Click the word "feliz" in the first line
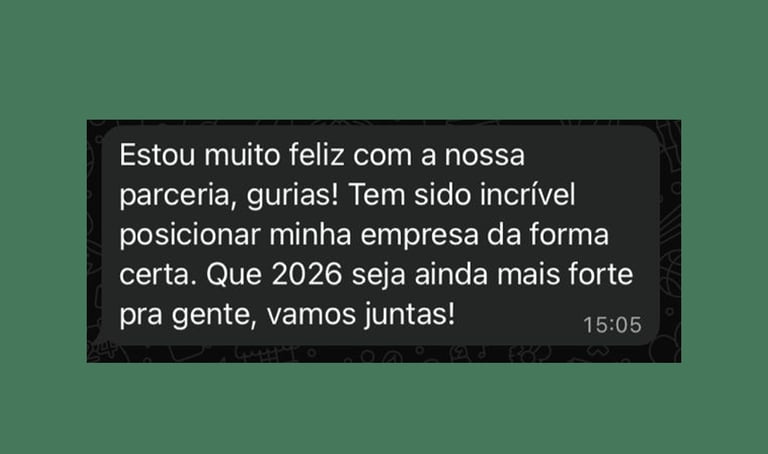Viewport: 768px width, 454px height. click(x=316, y=155)
